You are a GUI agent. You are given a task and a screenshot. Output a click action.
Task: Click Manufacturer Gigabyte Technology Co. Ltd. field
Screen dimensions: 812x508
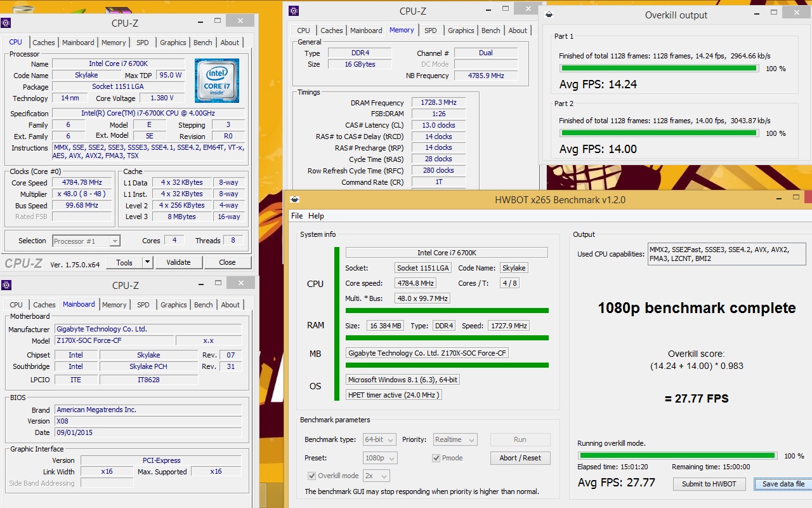[148, 330]
